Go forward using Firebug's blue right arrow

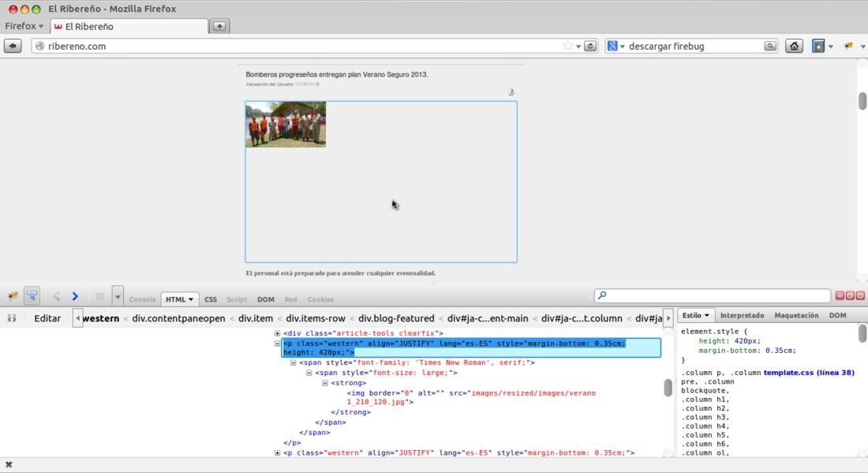click(x=75, y=296)
